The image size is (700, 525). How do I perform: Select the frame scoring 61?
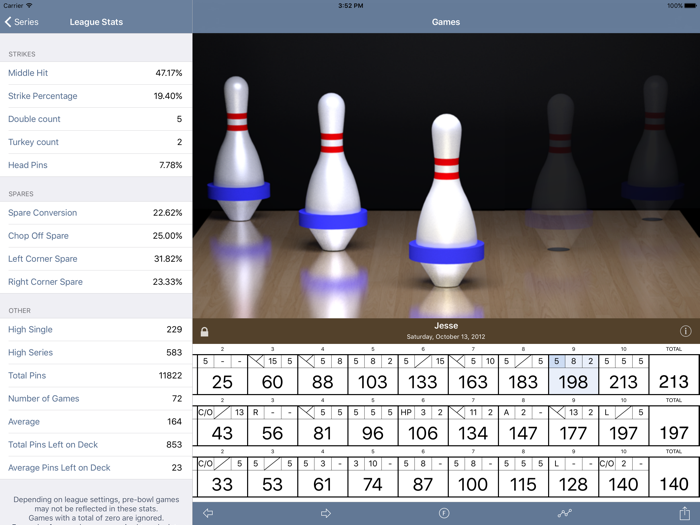(x=322, y=477)
